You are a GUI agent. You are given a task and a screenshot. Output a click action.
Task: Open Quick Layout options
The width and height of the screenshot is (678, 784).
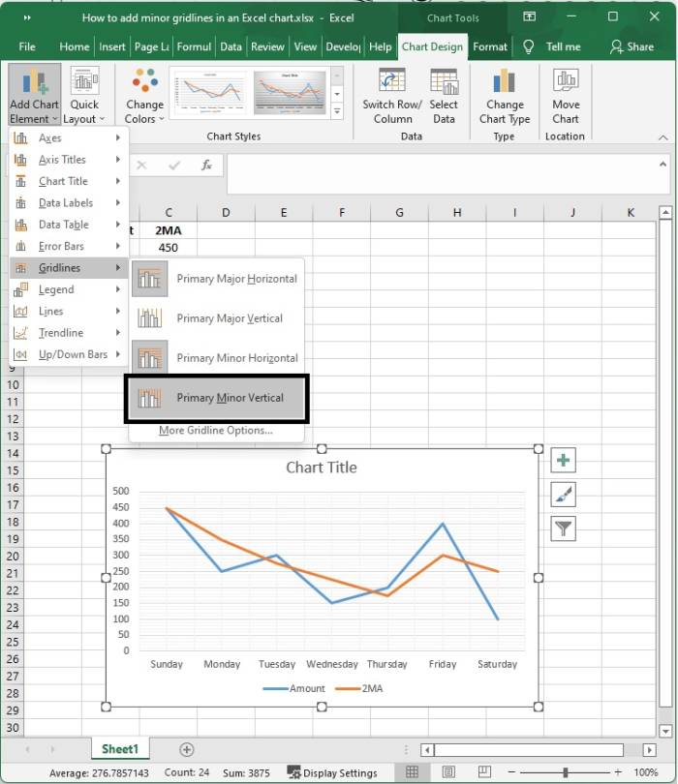coord(84,95)
